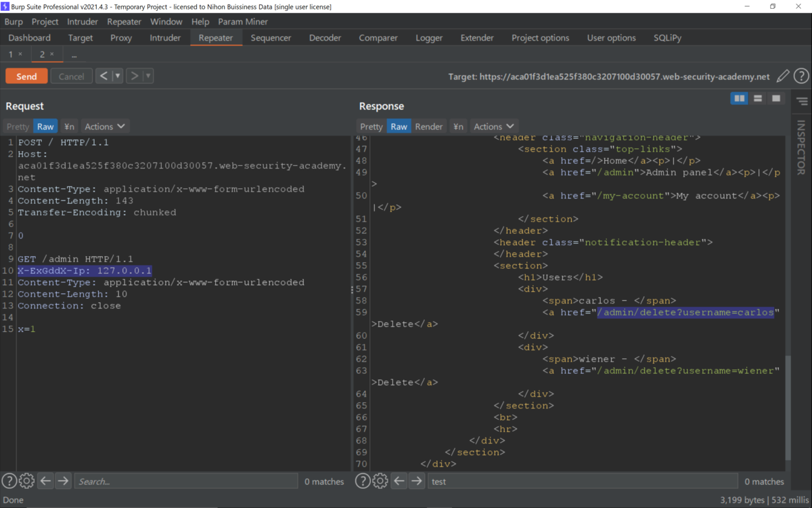The image size is (812, 508).
Task: Go back in request history
Action: pos(104,76)
